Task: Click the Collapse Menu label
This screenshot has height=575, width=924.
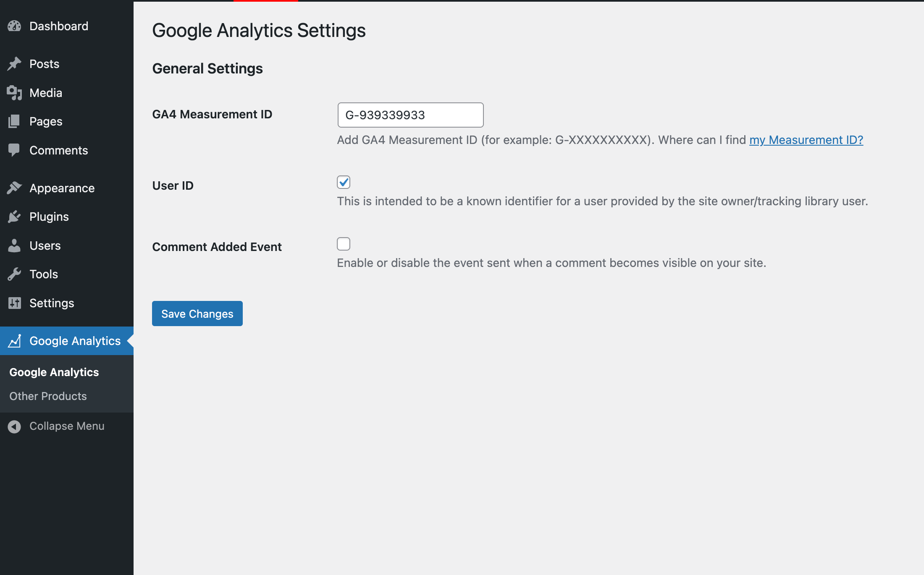Action: 67,426
